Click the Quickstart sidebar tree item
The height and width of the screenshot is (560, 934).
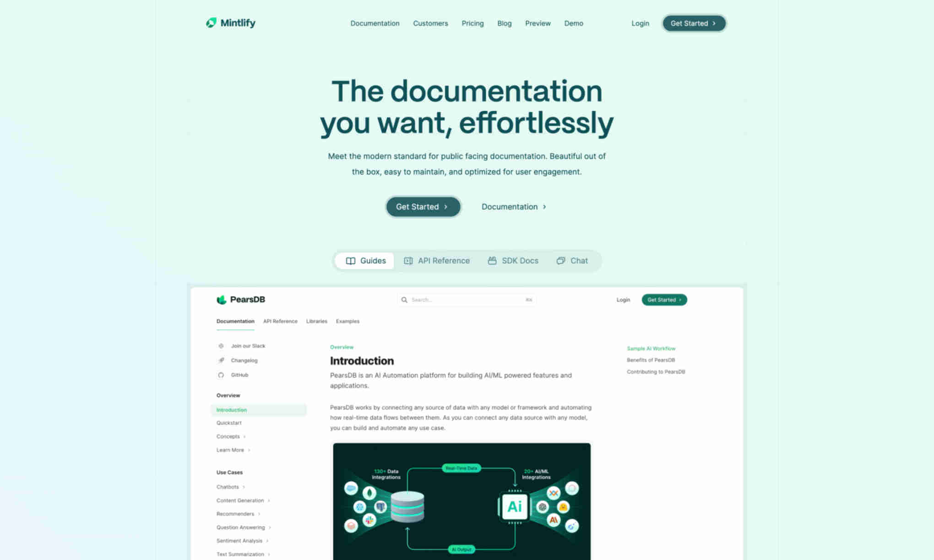click(228, 423)
